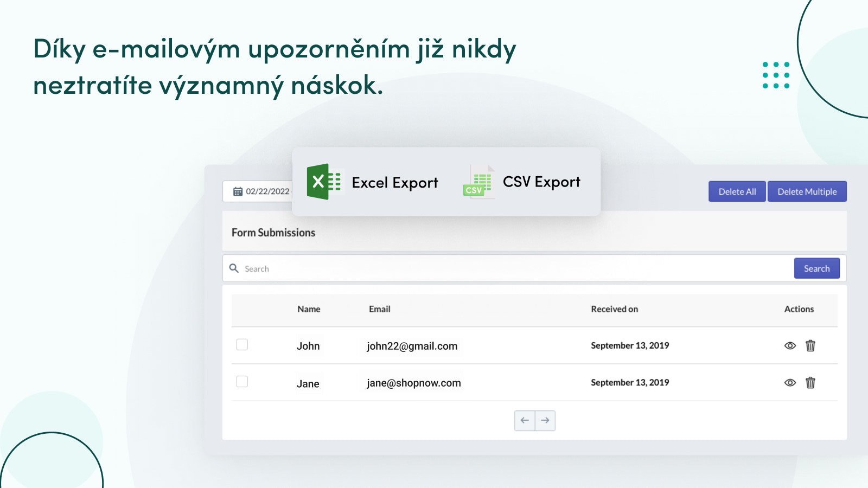Image resolution: width=868 pixels, height=488 pixels.
Task: Click CSV Export label
Action: pyautogui.click(x=541, y=182)
